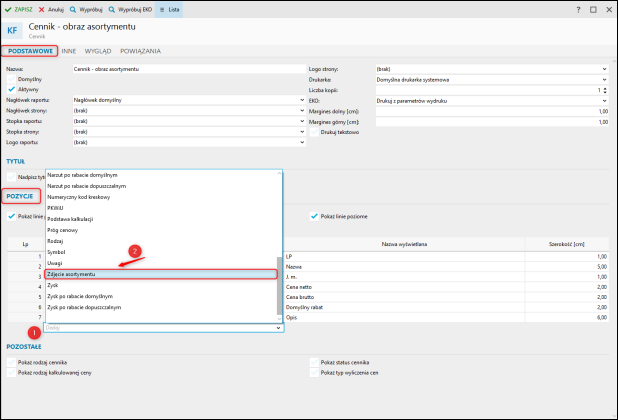Select Narzut po rabacie domyślnym
This screenshot has width=618, height=420.
coord(161,175)
